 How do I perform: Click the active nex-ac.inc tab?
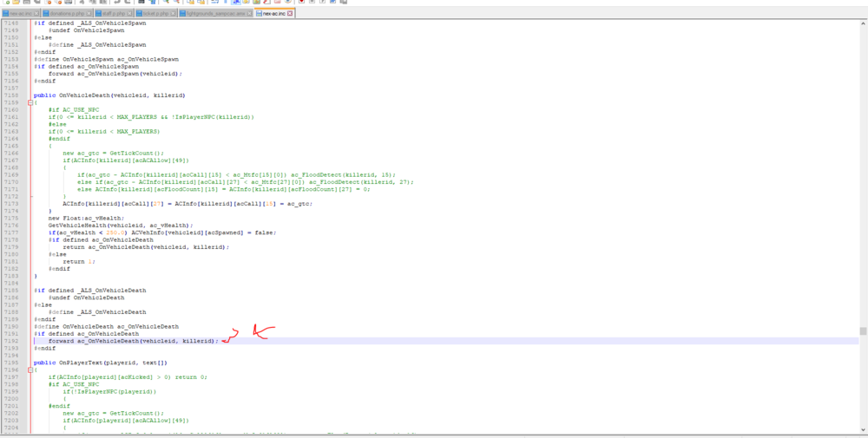[x=274, y=13]
